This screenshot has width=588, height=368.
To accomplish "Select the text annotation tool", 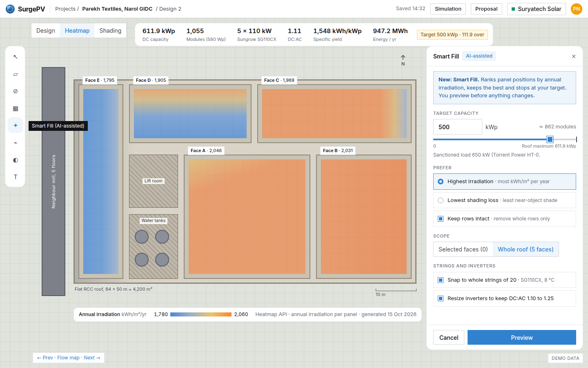I will pos(16,177).
